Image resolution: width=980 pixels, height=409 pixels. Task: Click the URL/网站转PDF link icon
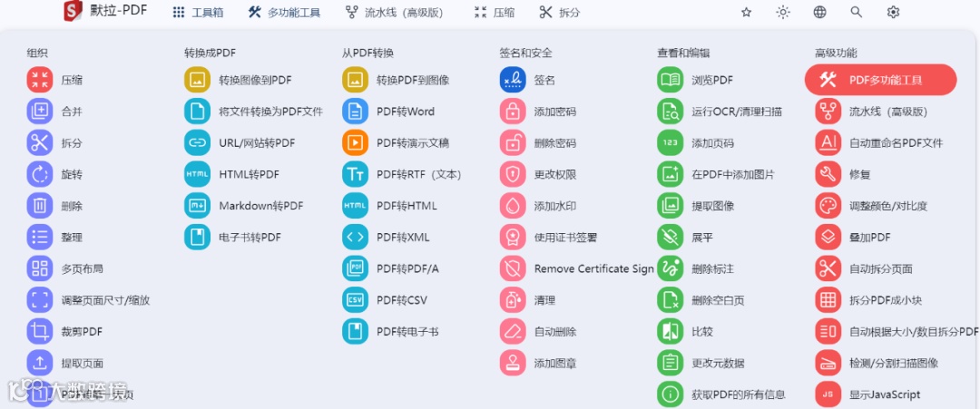coord(198,142)
